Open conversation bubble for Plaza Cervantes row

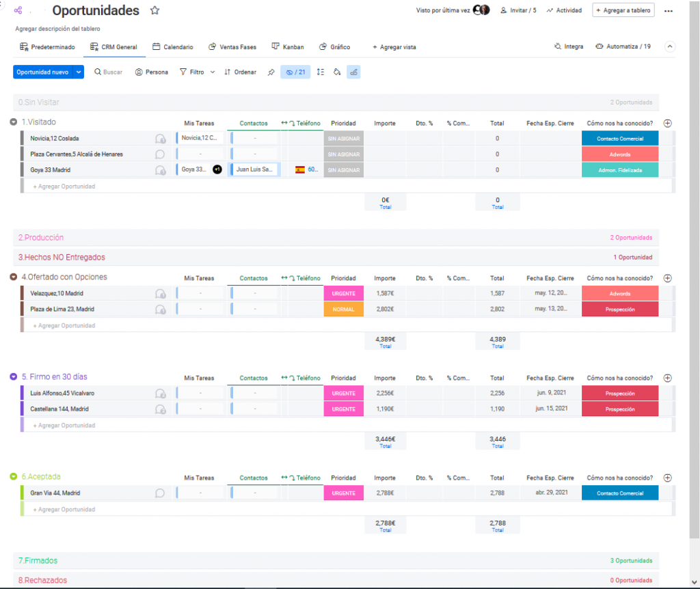160,154
